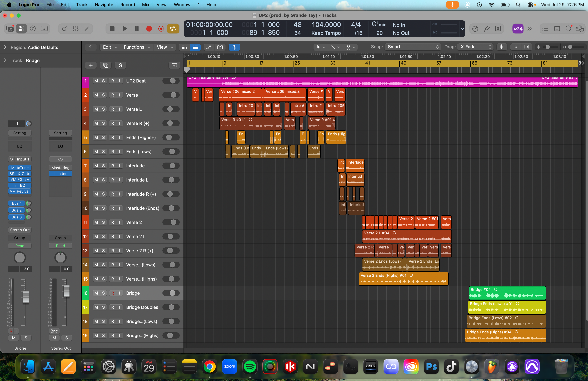
Task: Open the Track menu
Action: coord(82,4)
